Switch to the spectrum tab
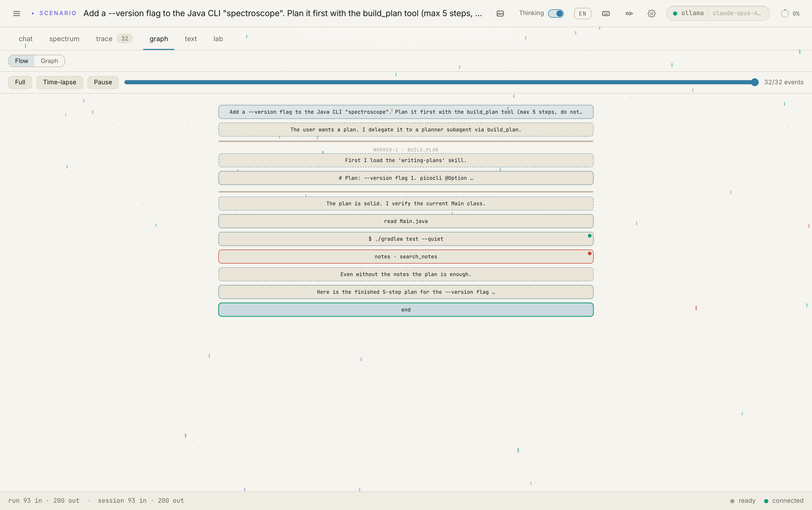This screenshot has width=812, height=510. tap(64, 39)
